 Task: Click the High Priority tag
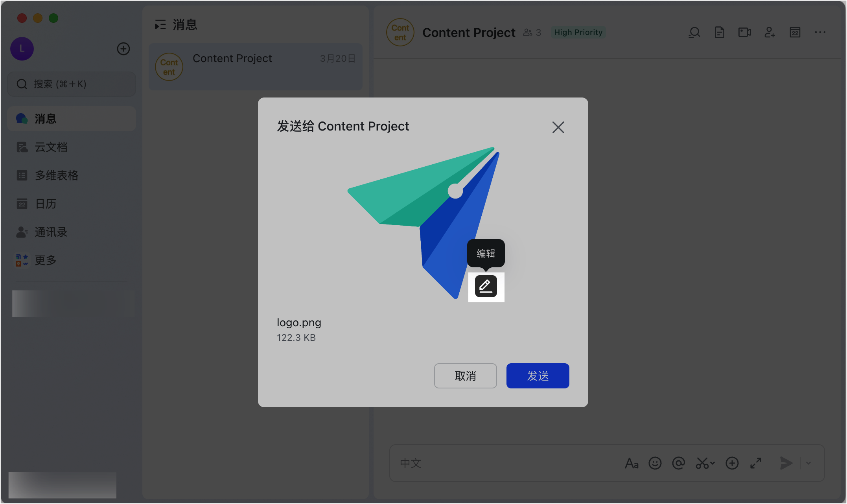tap(578, 32)
